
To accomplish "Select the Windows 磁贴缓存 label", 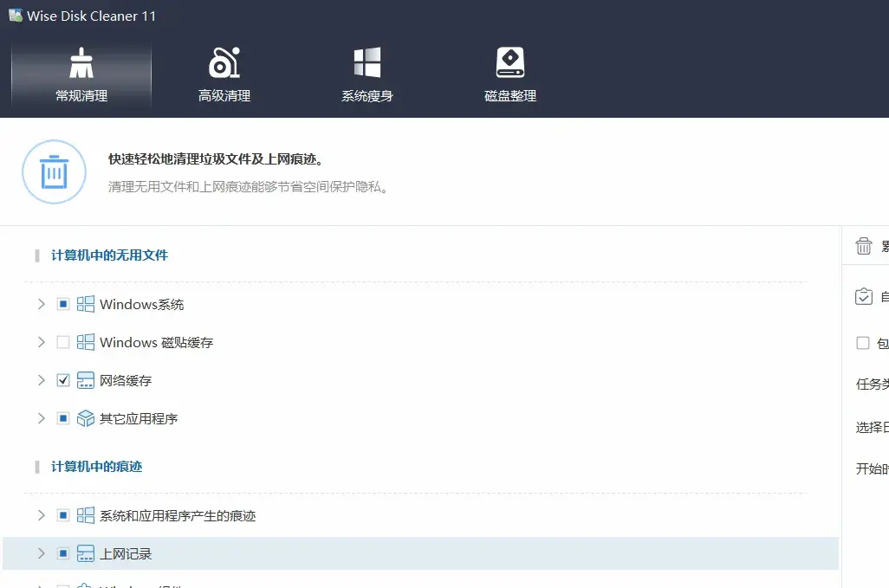I will pyautogui.click(x=157, y=343).
